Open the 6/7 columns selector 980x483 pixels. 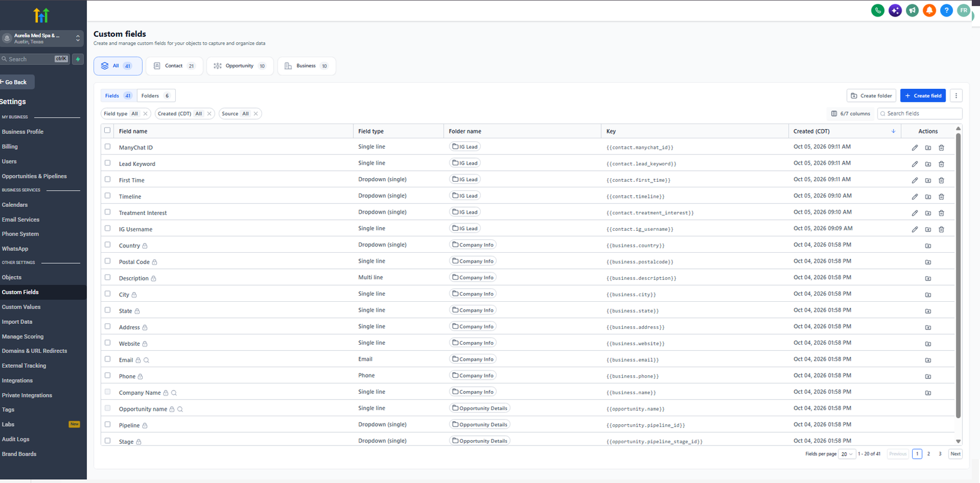pyautogui.click(x=850, y=114)
